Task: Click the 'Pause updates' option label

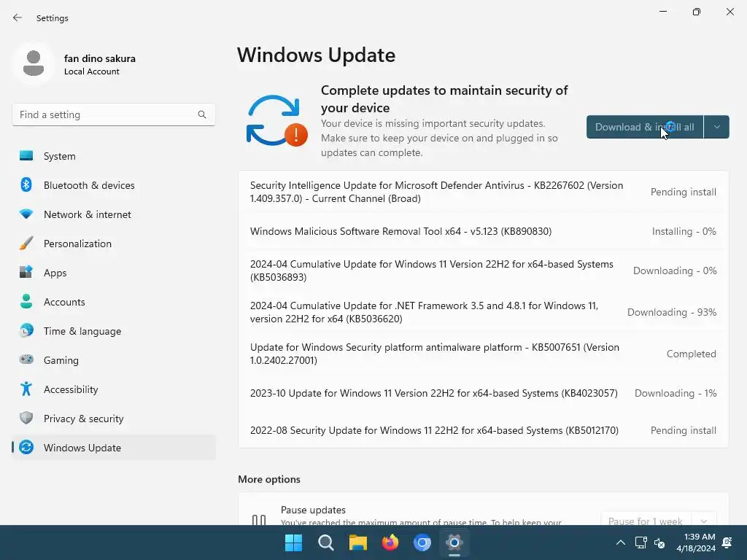Action: pyautogui.click(x=313, y=510)
